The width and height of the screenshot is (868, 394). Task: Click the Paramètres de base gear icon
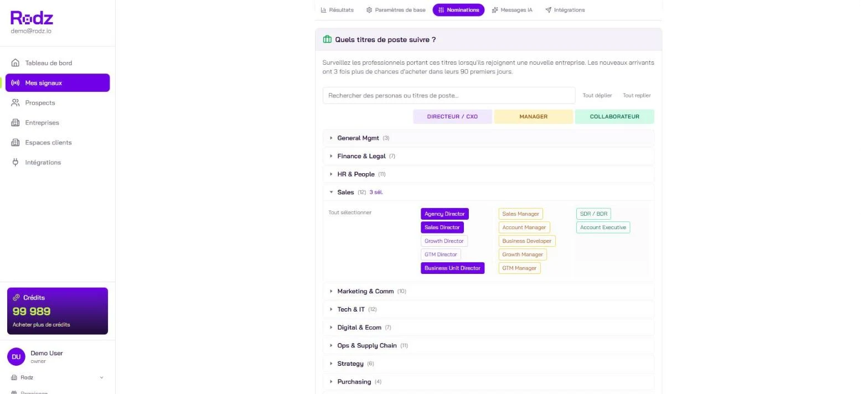(369, 10)
